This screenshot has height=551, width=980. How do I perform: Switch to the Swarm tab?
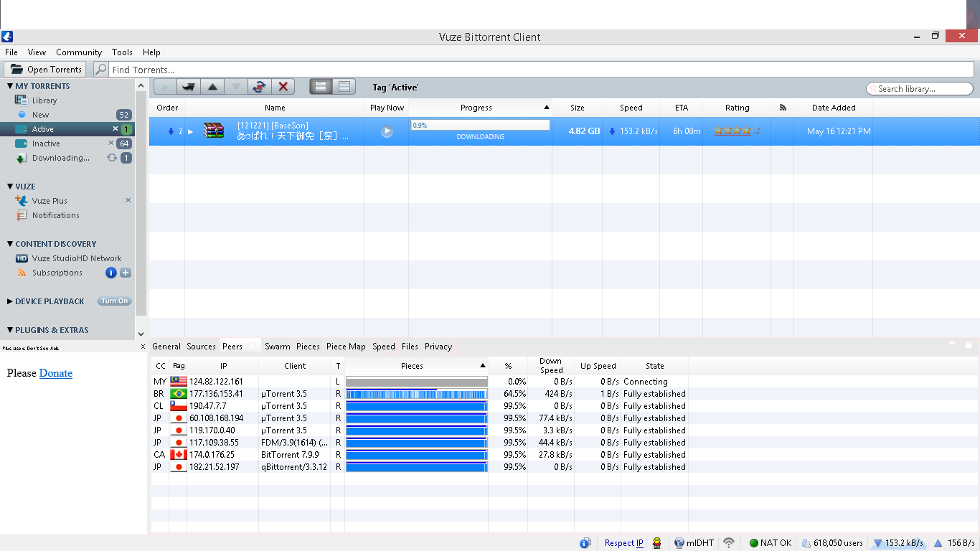point(278,347)
